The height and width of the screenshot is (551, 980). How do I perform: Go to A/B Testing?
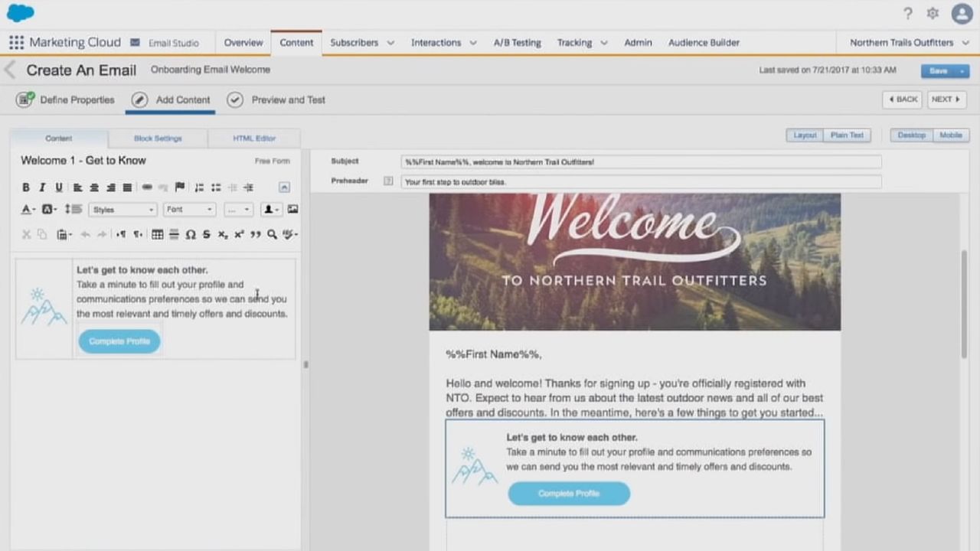pos(518,43)
